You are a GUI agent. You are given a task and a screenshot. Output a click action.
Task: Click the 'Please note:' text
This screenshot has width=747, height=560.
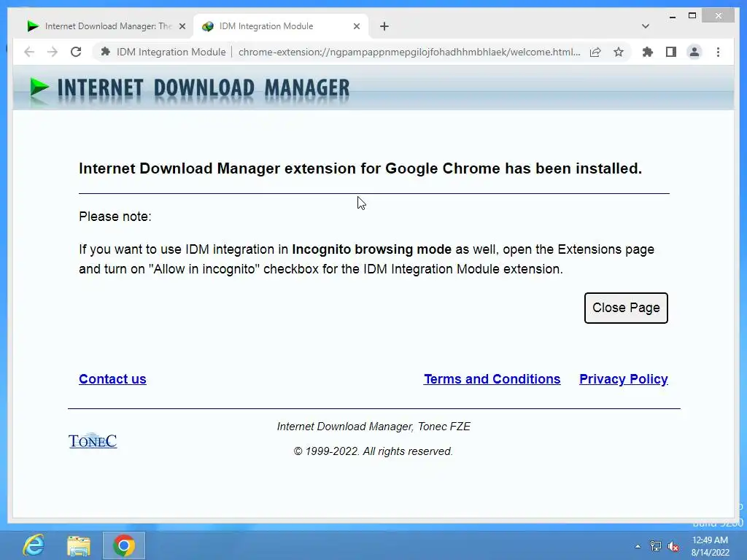(x=115, y=217)
